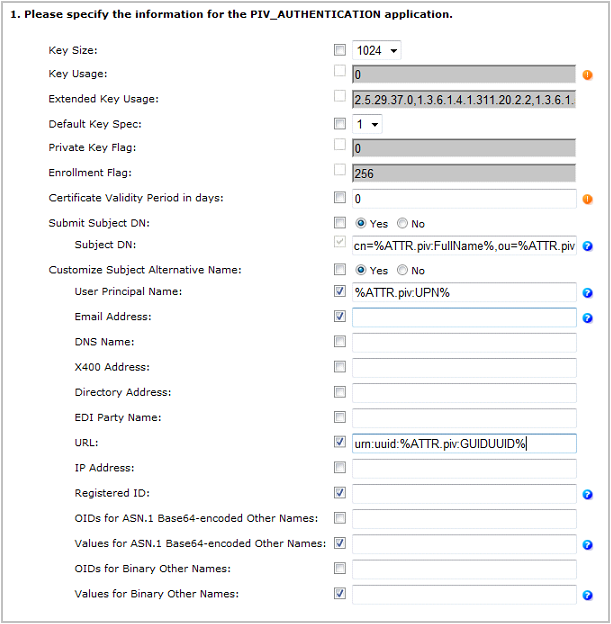Click the Certificate Validity Period input field
Viewport: 611px width, 624px height.
tap(464, 199)
